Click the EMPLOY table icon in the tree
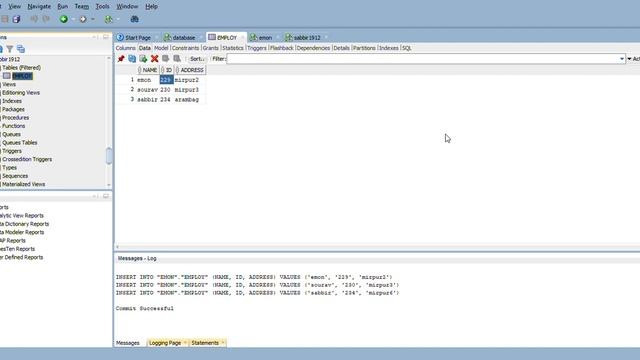Image resolution: width=640 pixels, height=360 pixels. (7, 76)
